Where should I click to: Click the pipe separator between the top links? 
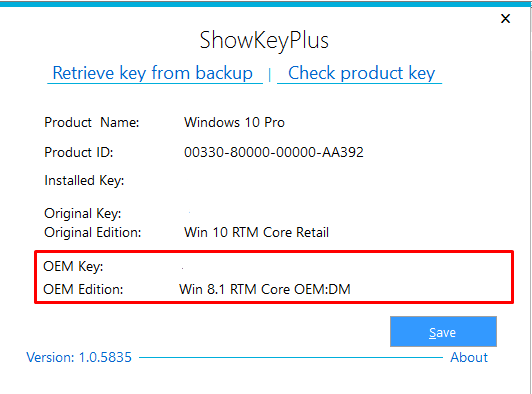point(270,75)
